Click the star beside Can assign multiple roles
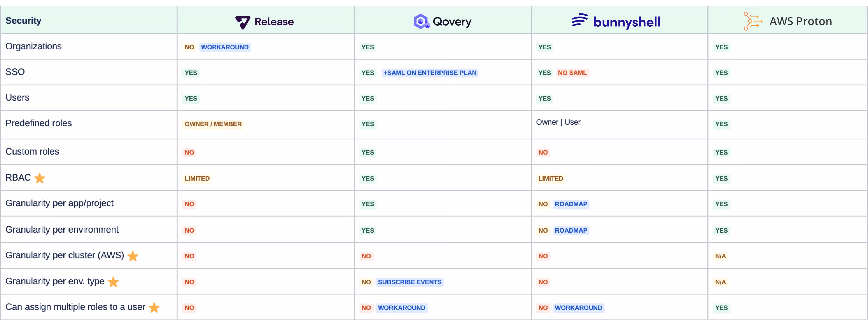The image size is (868, 320). click(x=154, y=308)
